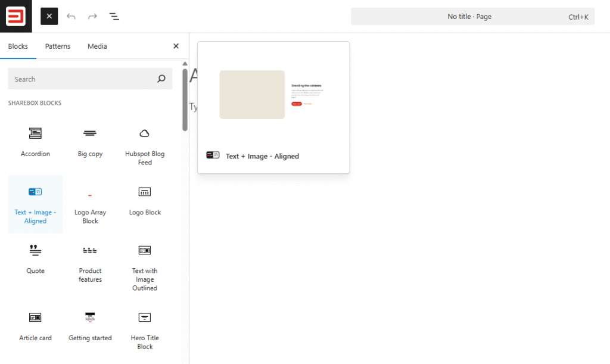Choose the Text + Image - Aligned block
The height and width of the screenshot is (364, 610).
(35, 204)
